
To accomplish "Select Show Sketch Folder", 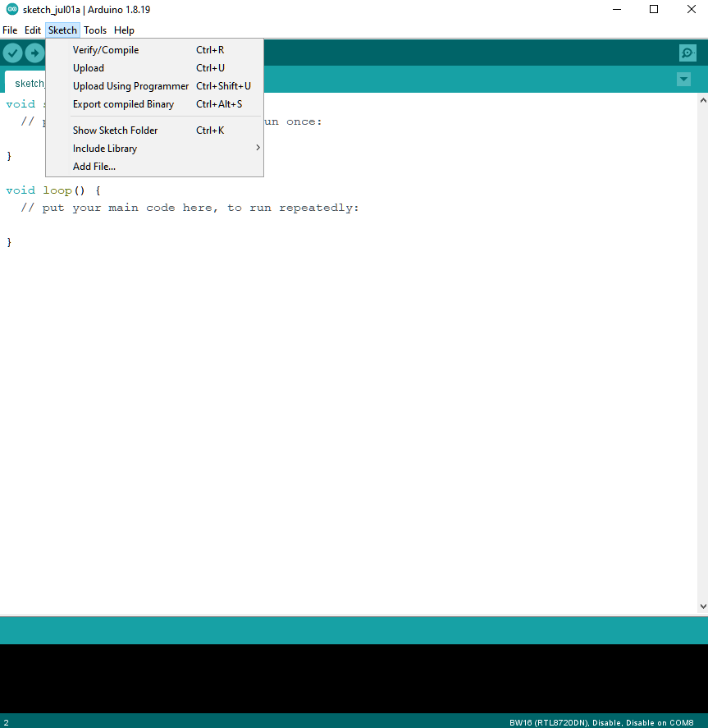I will [154, 130].
